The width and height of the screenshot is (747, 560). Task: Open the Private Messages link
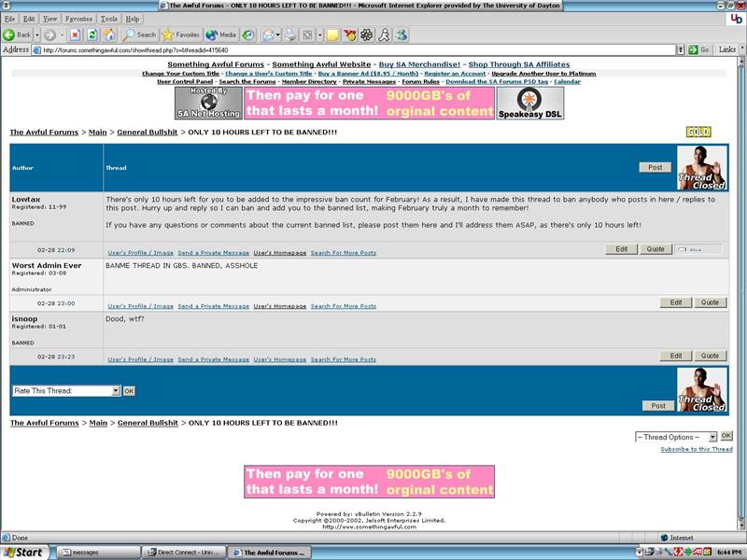pos(369,81)
